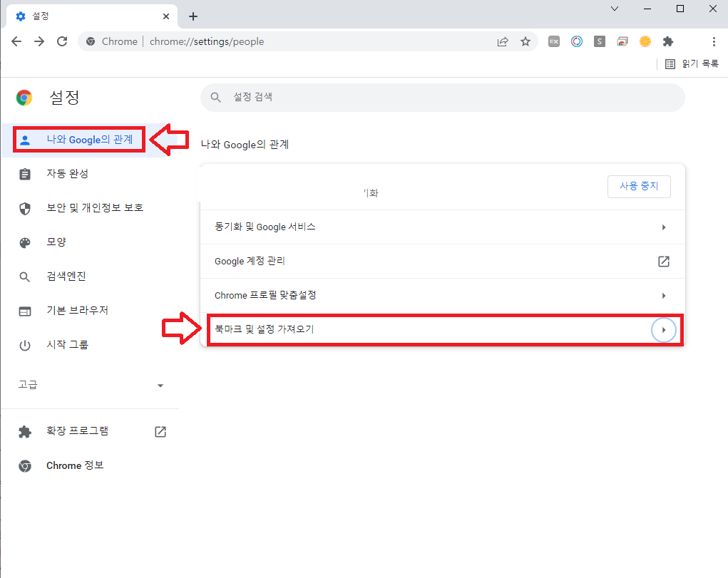Open 기본 브라우저 section
The height and width of the screenshot is (578, 728).
click(89, 311)
